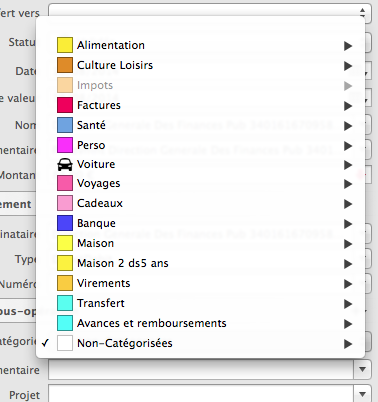
Task: Select Voiture category entry
Action: pos(200,164)
